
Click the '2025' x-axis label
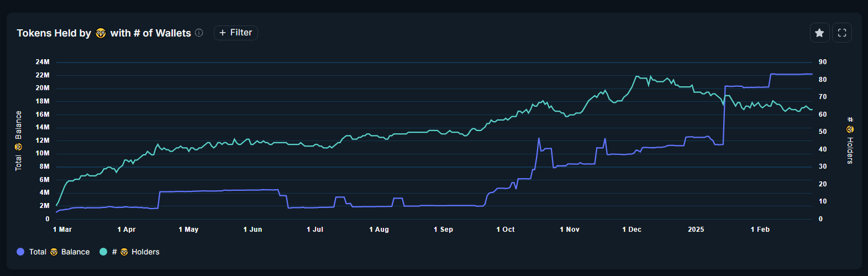(696, 230)
